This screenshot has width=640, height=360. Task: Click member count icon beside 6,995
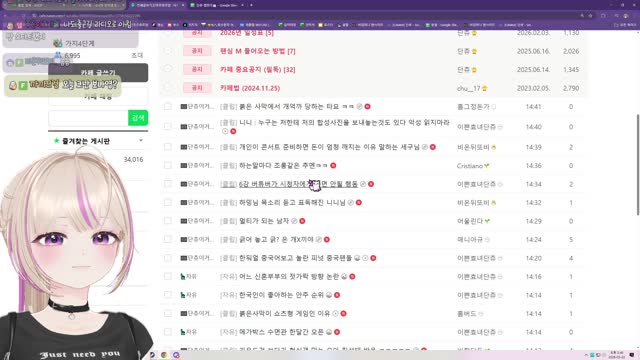coord(58,55)
